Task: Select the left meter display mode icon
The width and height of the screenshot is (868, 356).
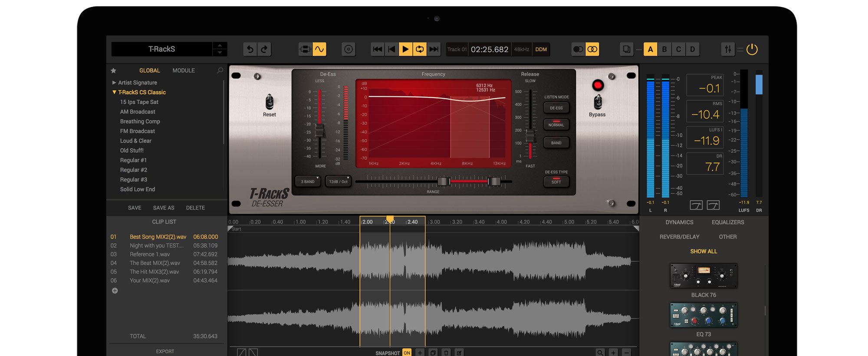Action: pos(696,205)
